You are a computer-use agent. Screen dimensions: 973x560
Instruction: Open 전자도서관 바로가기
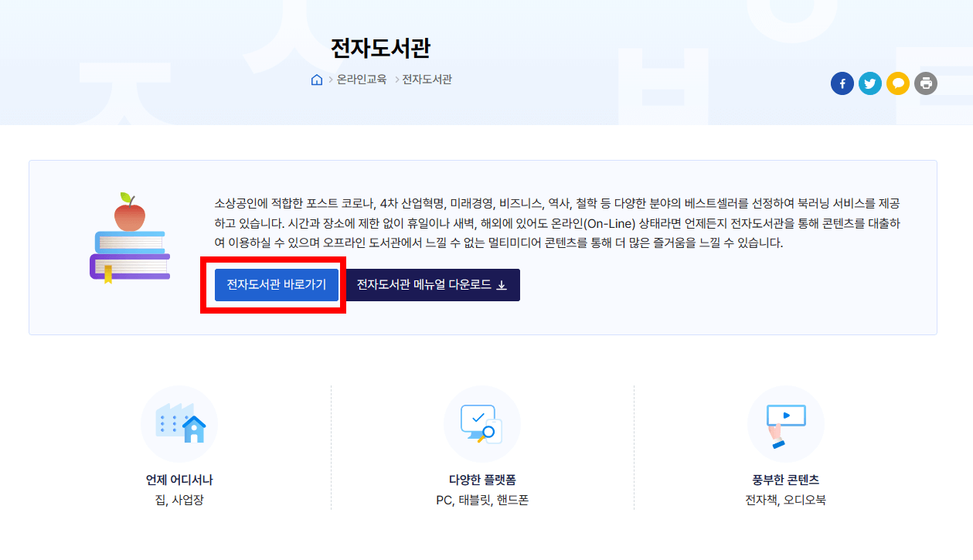pyautogui.click(x=275, y=285)
